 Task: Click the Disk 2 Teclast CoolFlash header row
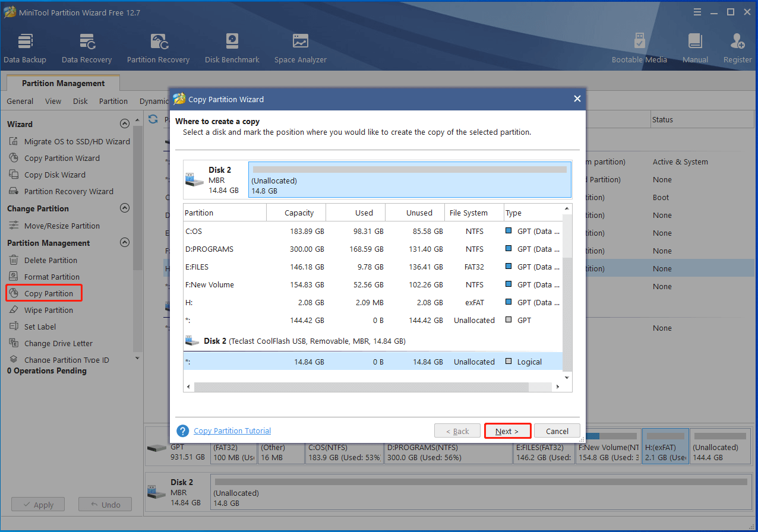coord(373,341)
